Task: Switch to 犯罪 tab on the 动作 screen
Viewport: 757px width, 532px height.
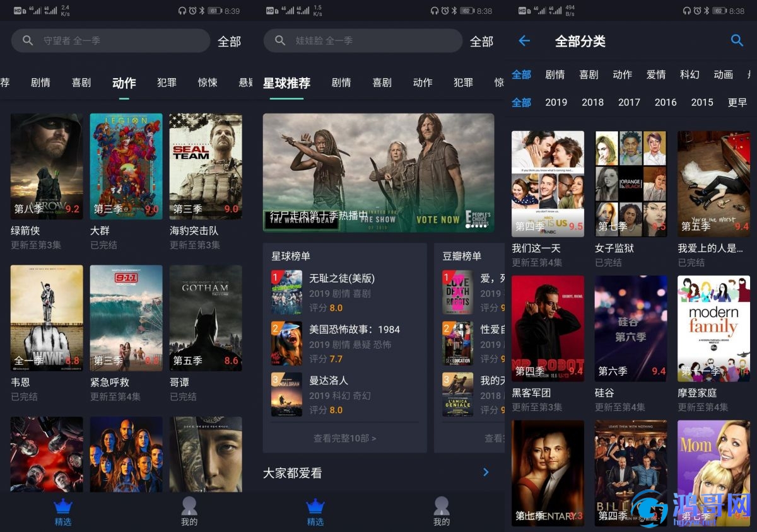Action: click(x=167, y=83)
